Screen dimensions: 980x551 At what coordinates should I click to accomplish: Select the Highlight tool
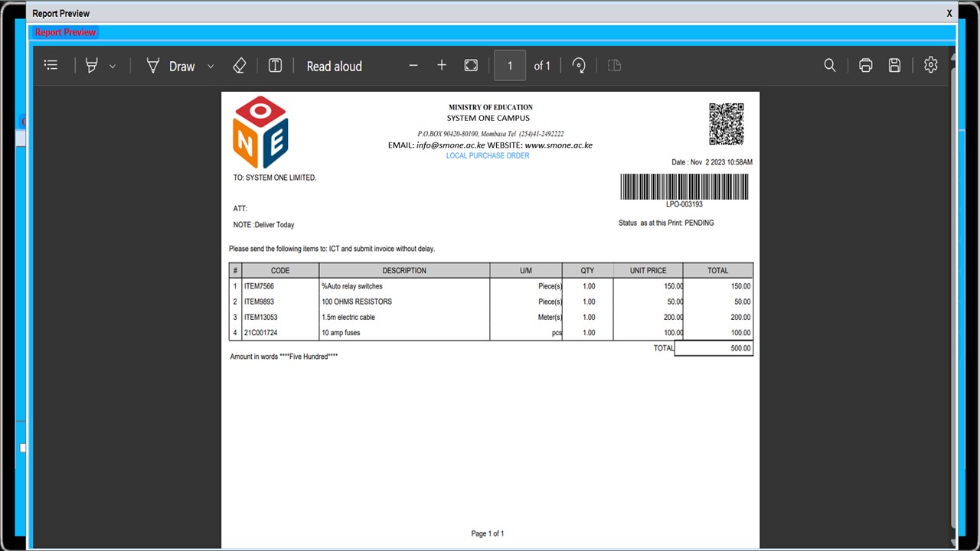[92, 66]
